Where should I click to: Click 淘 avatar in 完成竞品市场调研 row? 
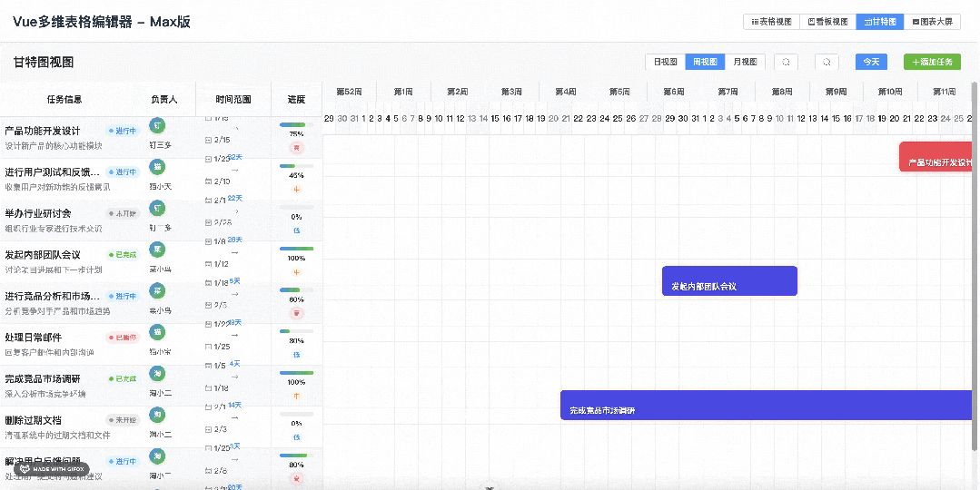click(x=157, y=373)
